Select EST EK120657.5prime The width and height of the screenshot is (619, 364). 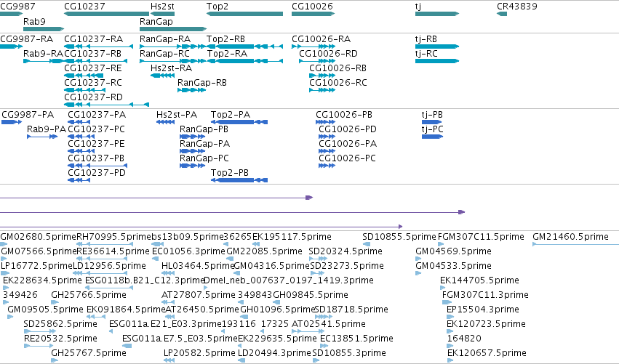point(450,360)
